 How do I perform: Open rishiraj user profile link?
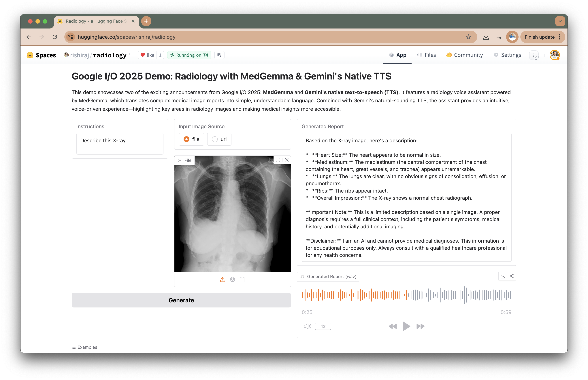(79, 55)
